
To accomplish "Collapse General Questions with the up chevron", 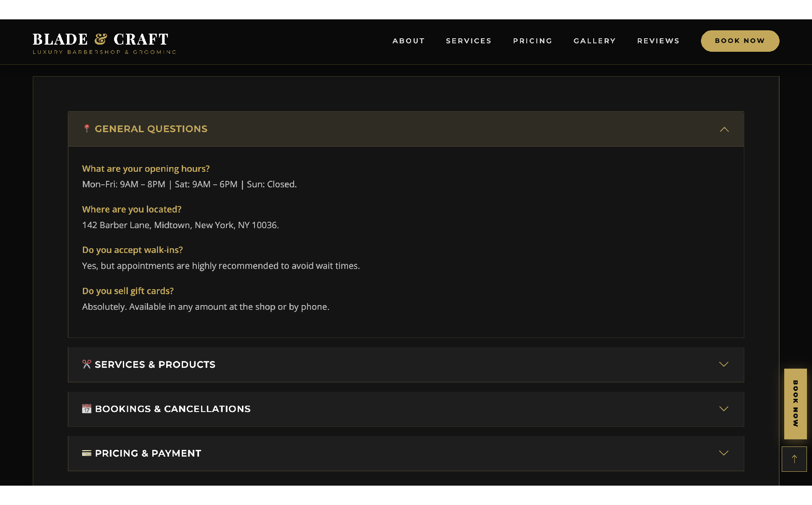I will [x=724, y=129].
